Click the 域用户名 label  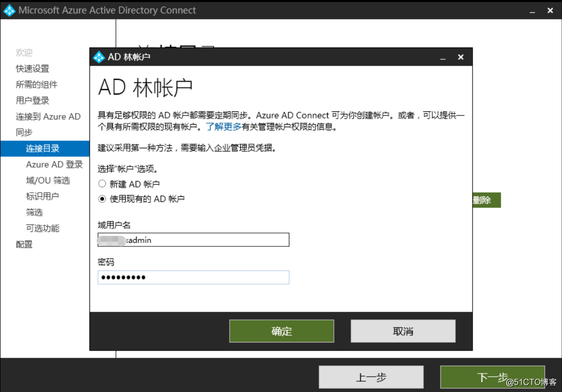pos(114,225)
